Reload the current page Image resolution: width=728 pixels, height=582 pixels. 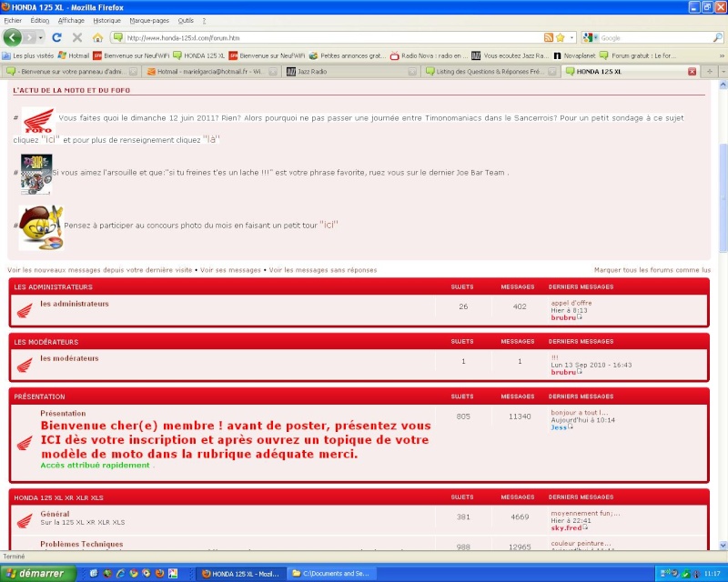(56, 37)
